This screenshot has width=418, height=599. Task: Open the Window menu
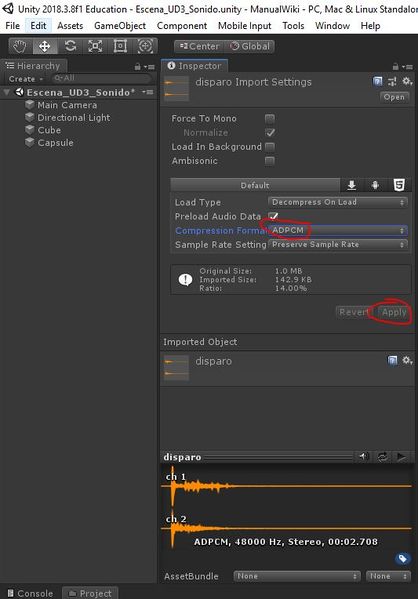coord(332,26)
